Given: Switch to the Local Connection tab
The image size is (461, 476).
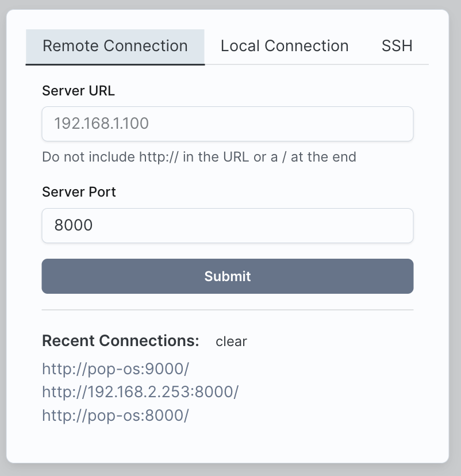Looking at the screenshot, I should coord(285,46).
